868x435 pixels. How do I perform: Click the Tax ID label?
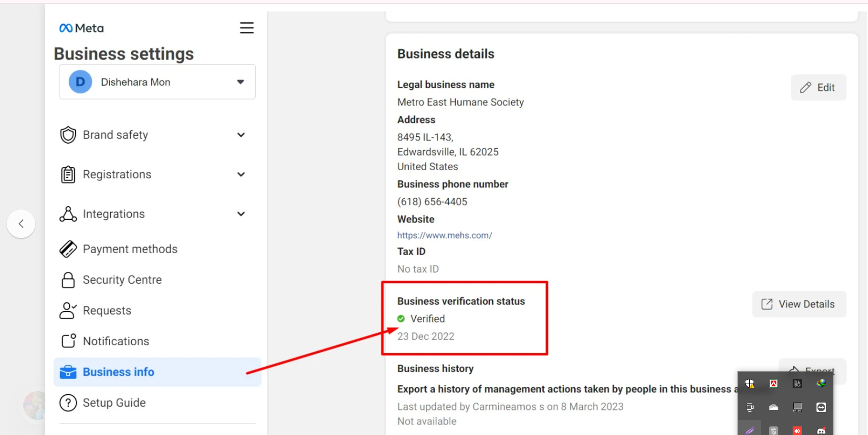(x=412, y=251)
